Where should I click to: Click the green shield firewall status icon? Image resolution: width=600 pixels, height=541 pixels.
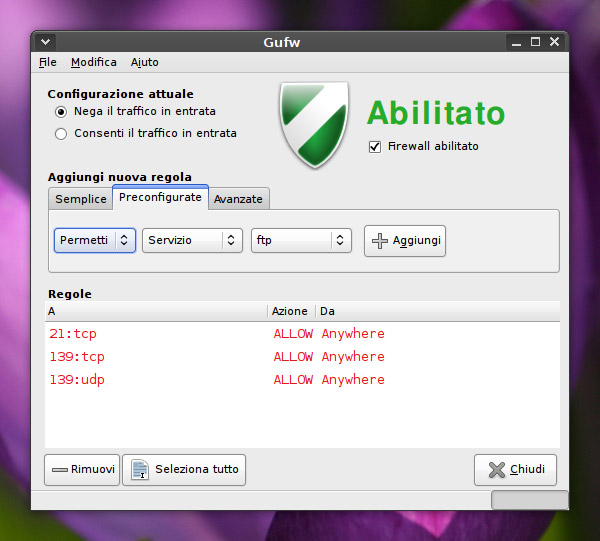click(x=314, y=125)
